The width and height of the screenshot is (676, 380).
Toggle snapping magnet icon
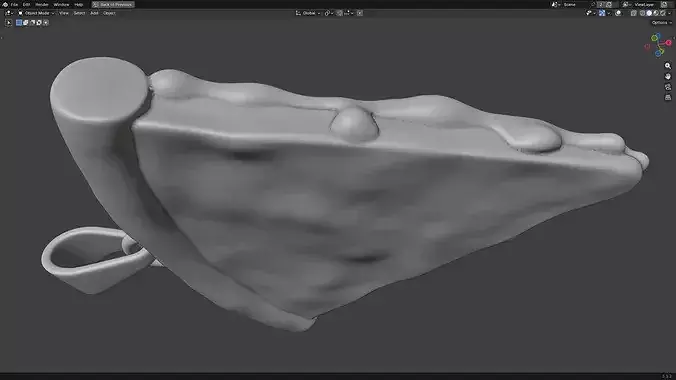pyautogui.click(x=339, y=13)
